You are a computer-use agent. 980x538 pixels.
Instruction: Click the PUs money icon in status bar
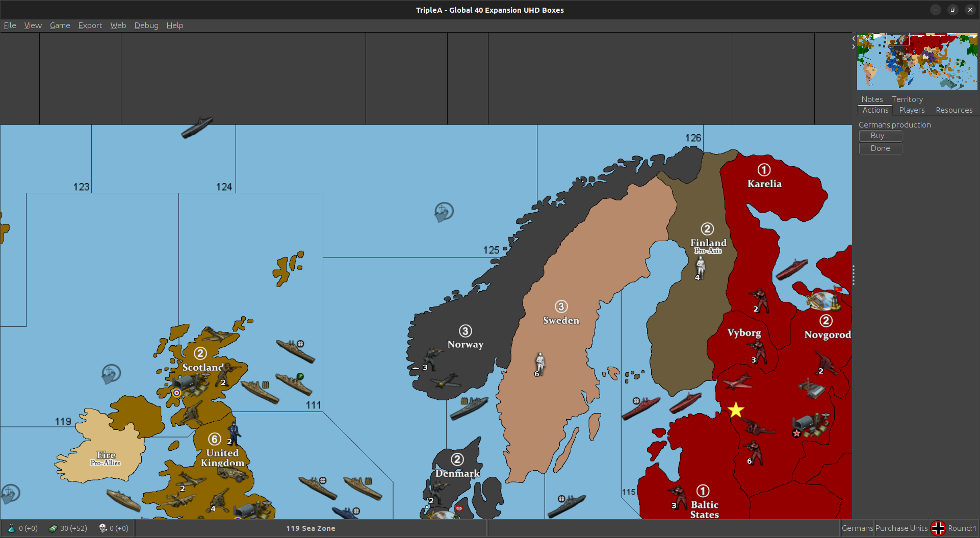click(53, 528)
